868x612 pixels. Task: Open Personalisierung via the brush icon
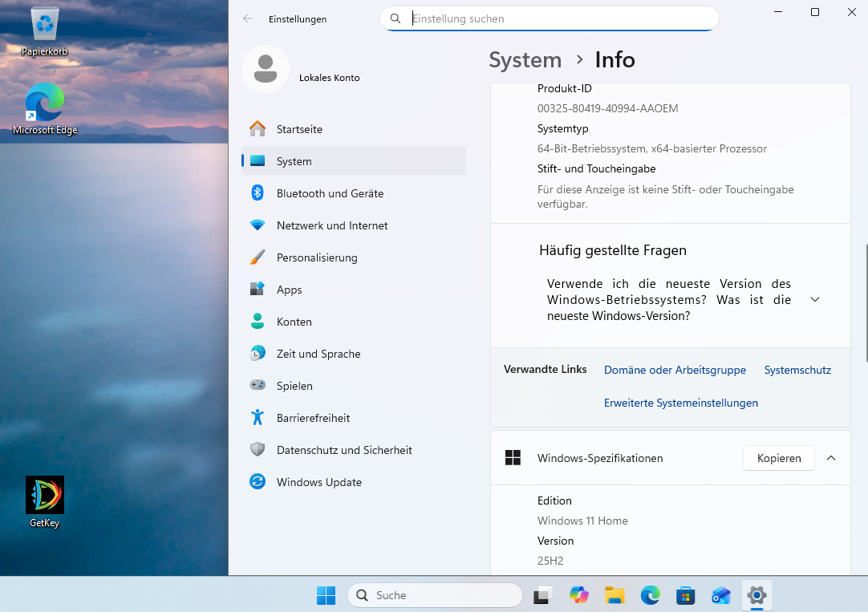pos(258,257)
